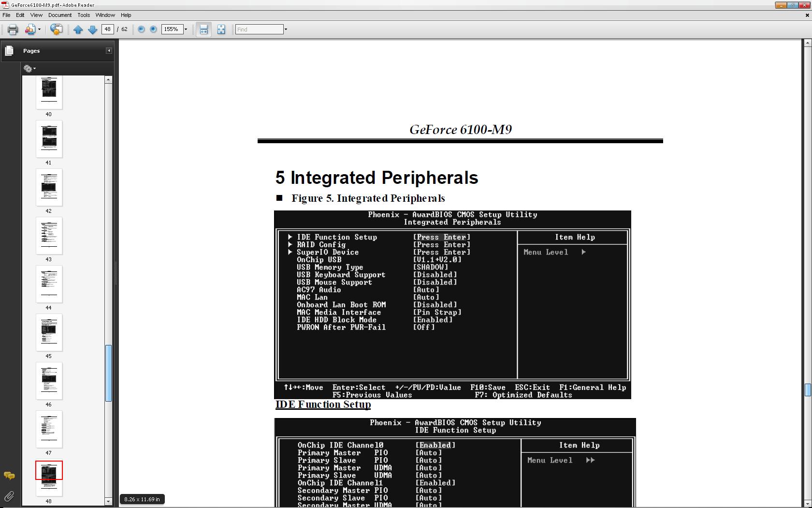Viewport: 812px width, 508px height.
Task: Click the page number input field
Action: point(108,30)
